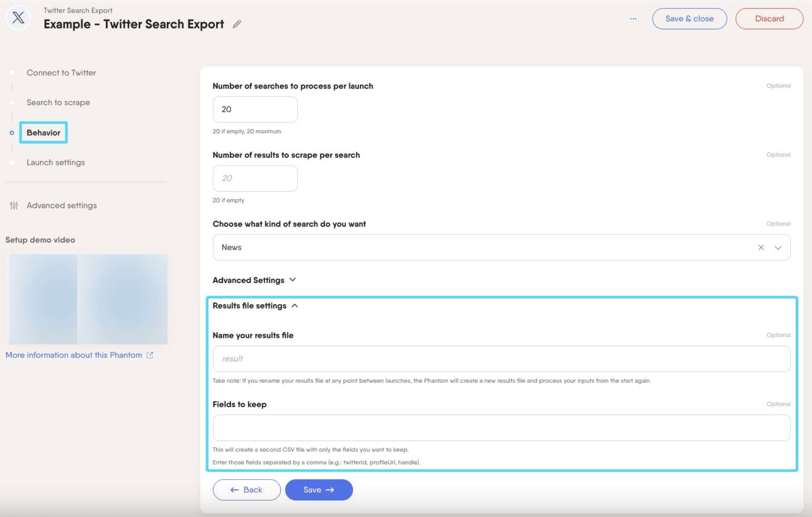The width and height of the screenshot is (812, 517).
Task: Click the 'Choose what kind of search' label
Action: tap(289, 224)
